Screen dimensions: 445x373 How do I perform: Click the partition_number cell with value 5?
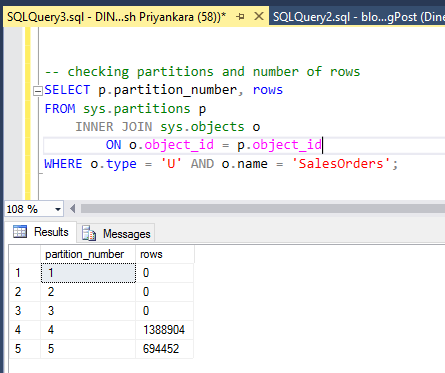pos(88,349)
